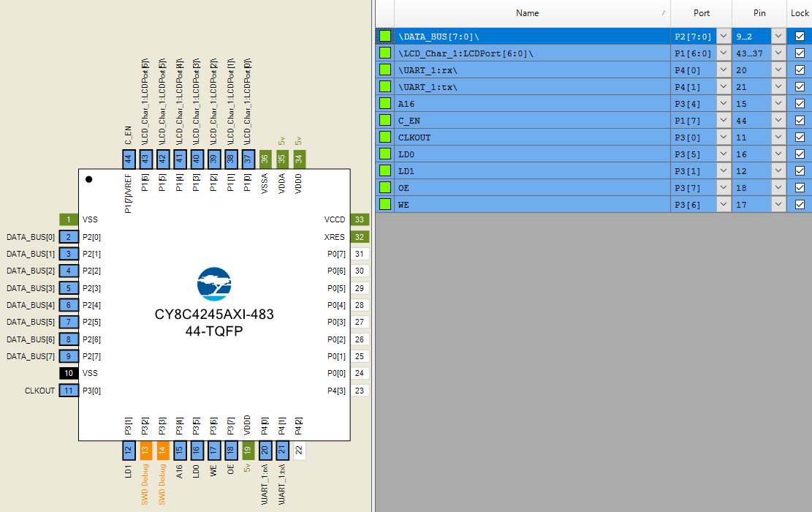Open the Port dropdown for \UART_1:rx\
This screenshot has width=812, height=512.
pyautogui.click(x=724, y=70)
